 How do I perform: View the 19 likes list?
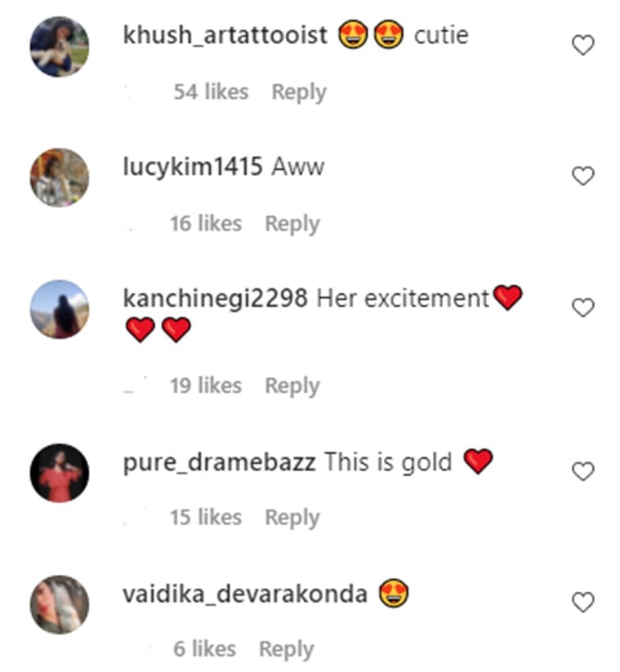point(206,385)
